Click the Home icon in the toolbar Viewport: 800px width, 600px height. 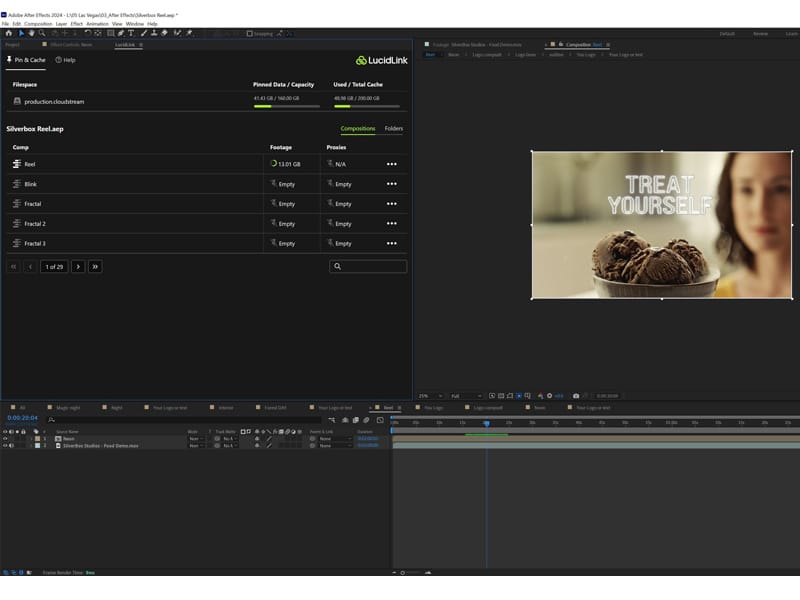tap(9, 33)
